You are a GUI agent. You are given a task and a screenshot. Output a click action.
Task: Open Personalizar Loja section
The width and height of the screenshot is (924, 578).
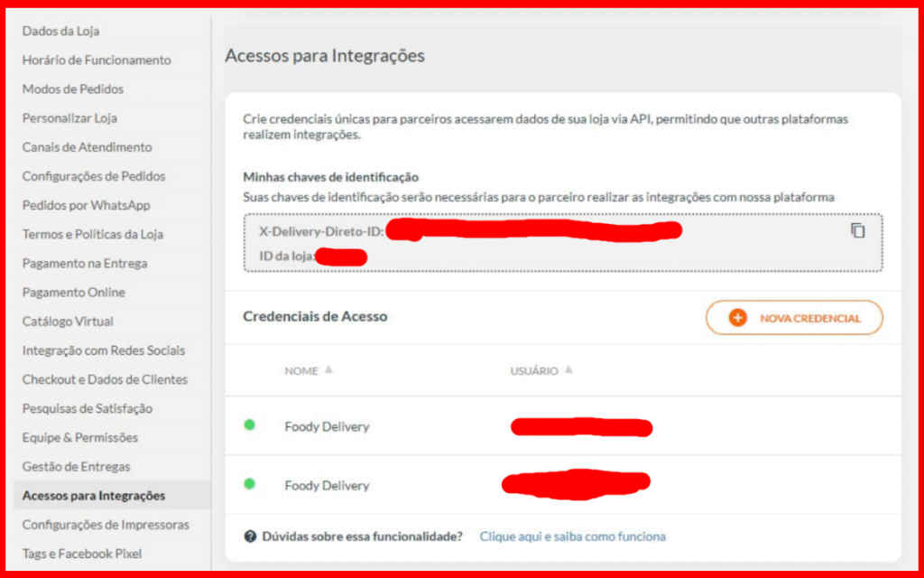click(69, 117)
